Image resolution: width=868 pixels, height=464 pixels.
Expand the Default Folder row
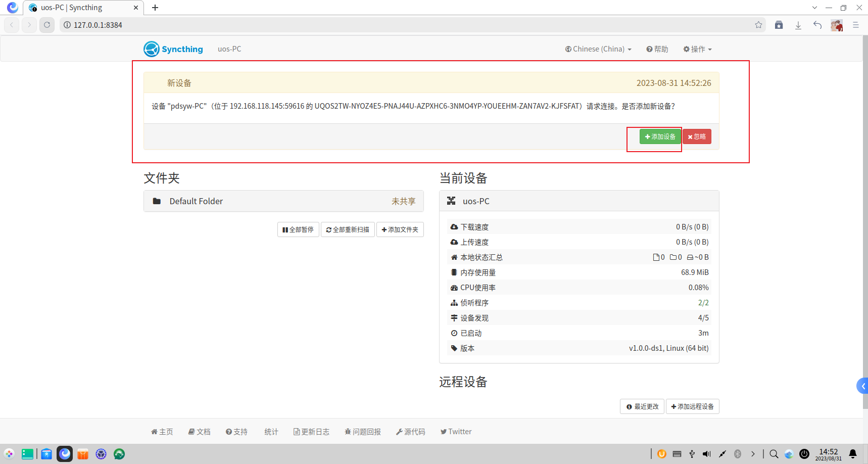click(x=283, y=201)
